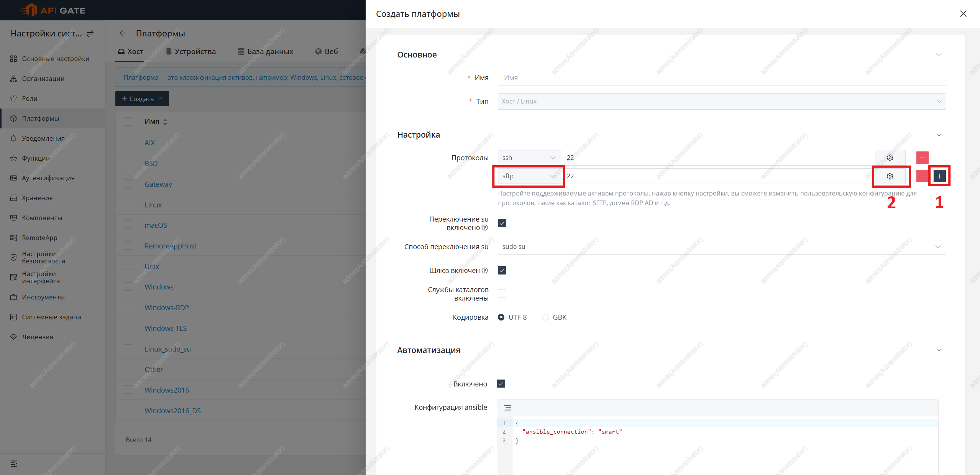
Task: Collapse the Автоматизация section
Action: [939, 350]
